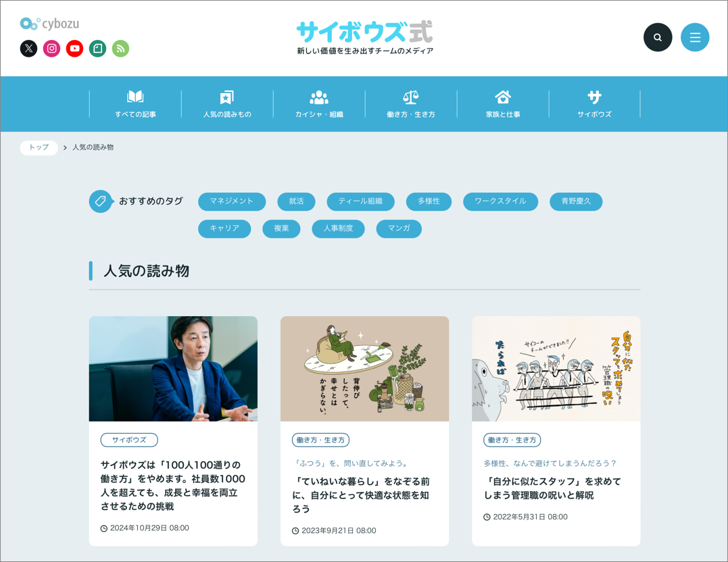Click the green note icon

[97, 49]
